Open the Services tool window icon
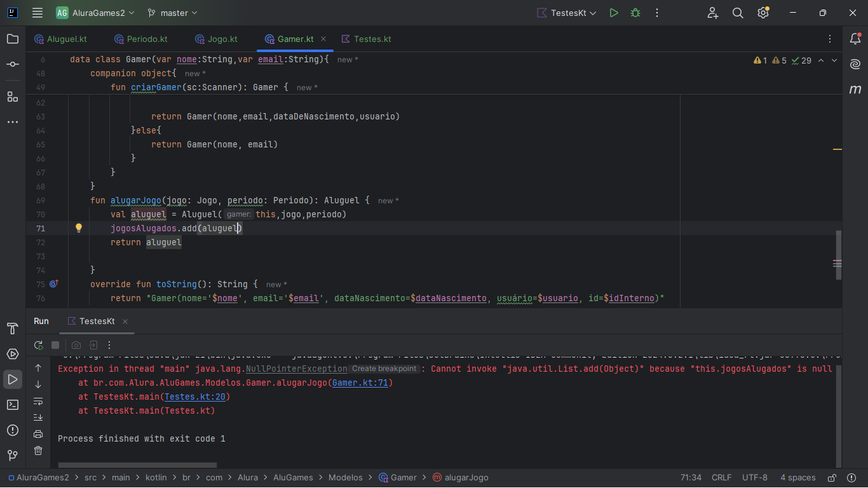The width and height of the screenshot is (868, 488). pyautogui.click(x=13, y=354)
